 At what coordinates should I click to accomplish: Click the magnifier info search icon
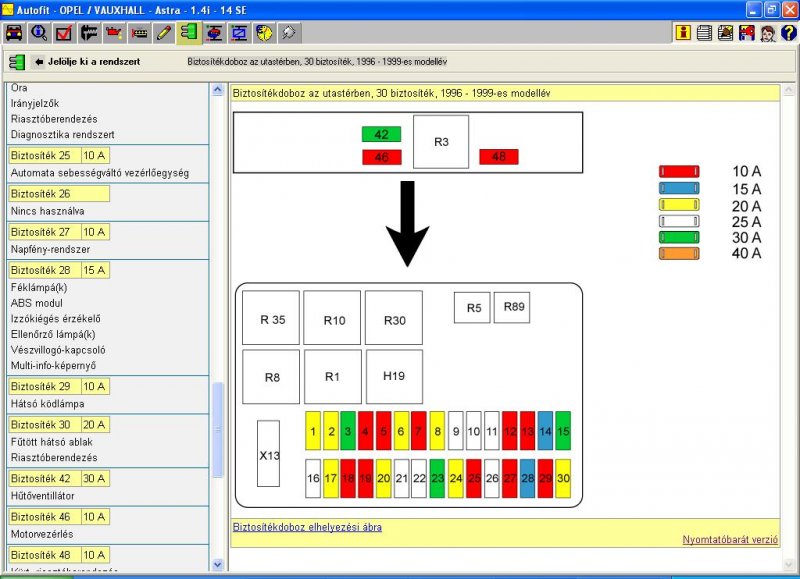[x=39, y=33]
